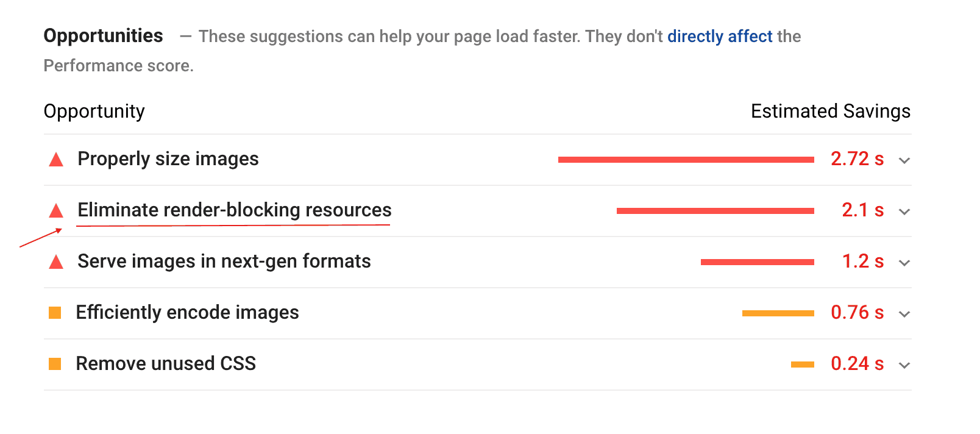Click the 2.1 s savings value

click(x=862, y=210)
